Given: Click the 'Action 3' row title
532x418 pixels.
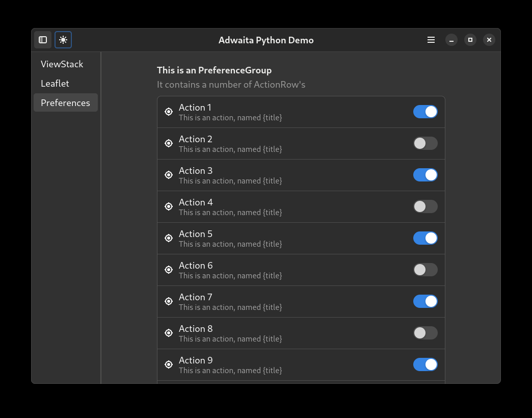Looking at the screenshot, I should tap(196, 171).
